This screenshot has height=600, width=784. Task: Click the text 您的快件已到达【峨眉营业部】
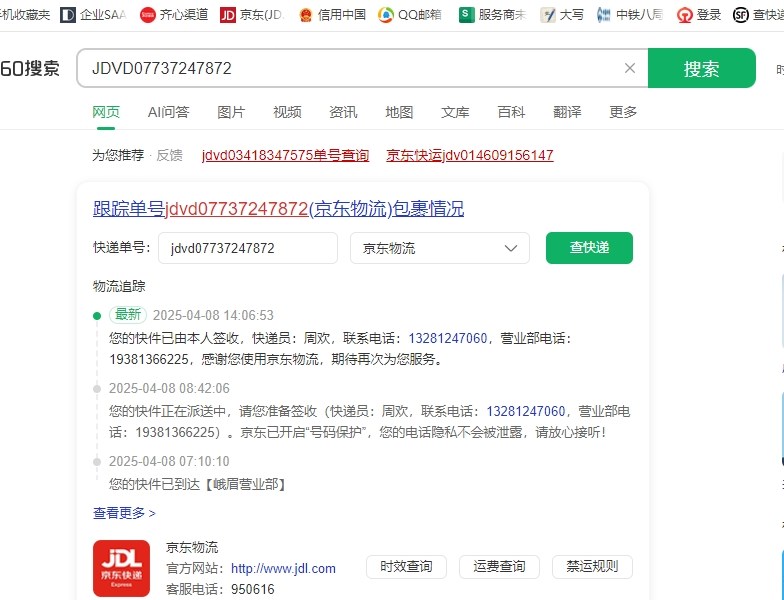pyautogui.click(x=198, y=484)
